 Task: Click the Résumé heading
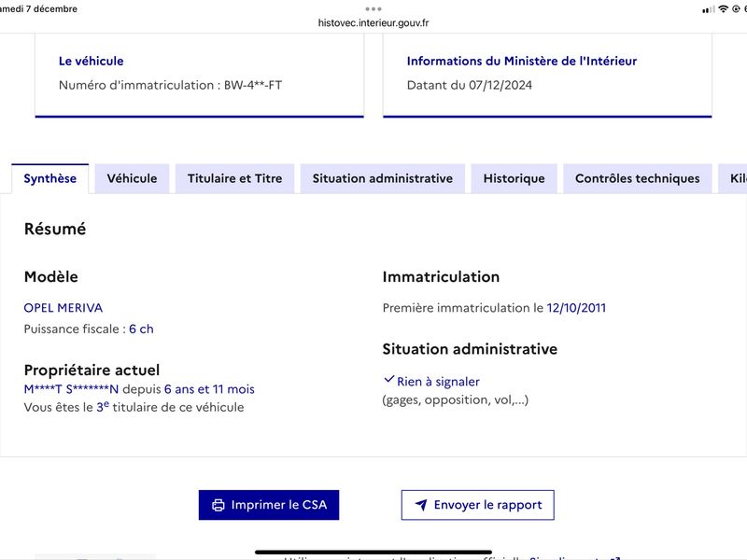coord(55,229)
